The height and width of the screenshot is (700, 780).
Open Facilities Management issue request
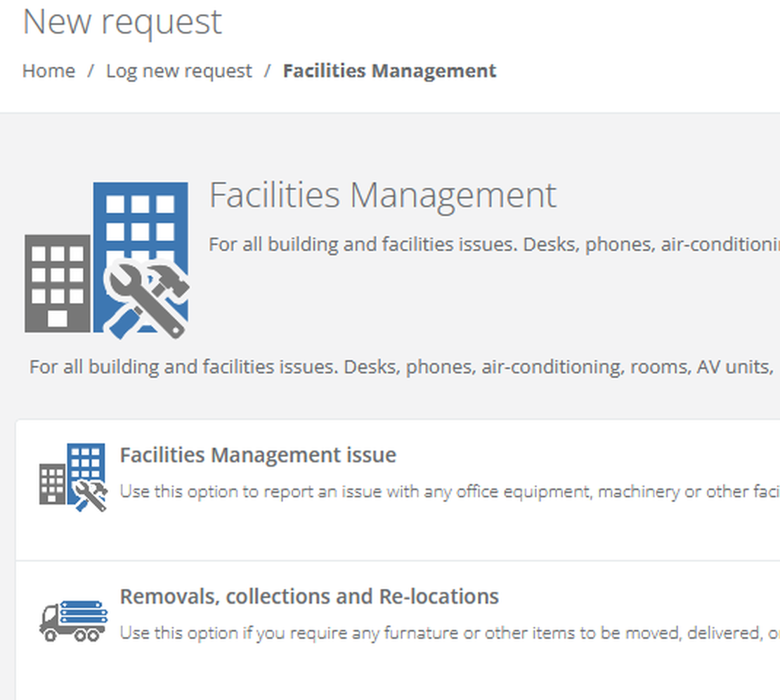[258, 455]
